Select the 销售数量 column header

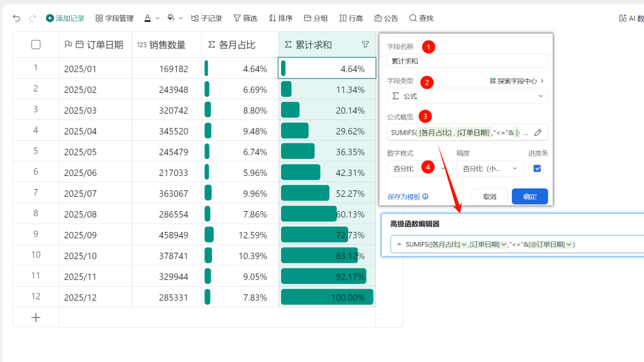coord(167,45)
